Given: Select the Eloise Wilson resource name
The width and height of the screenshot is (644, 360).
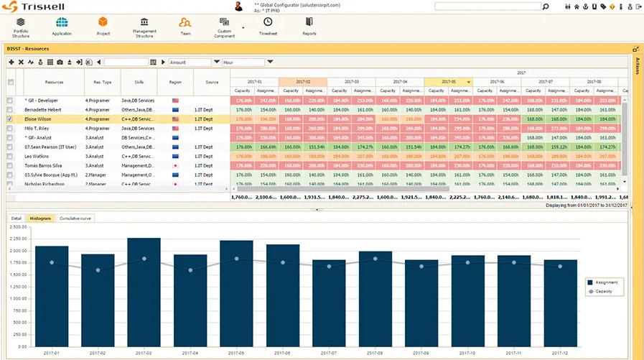Looking at the screenshot, I should (38, 119).
